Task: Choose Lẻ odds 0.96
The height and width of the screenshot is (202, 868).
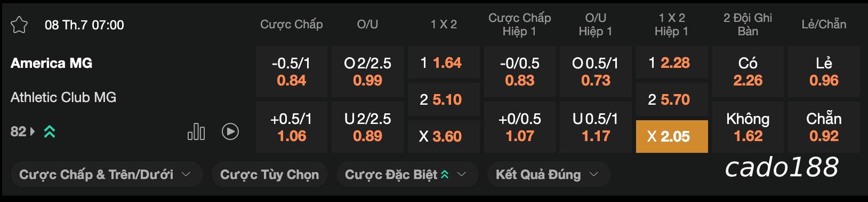Action: 824,72
